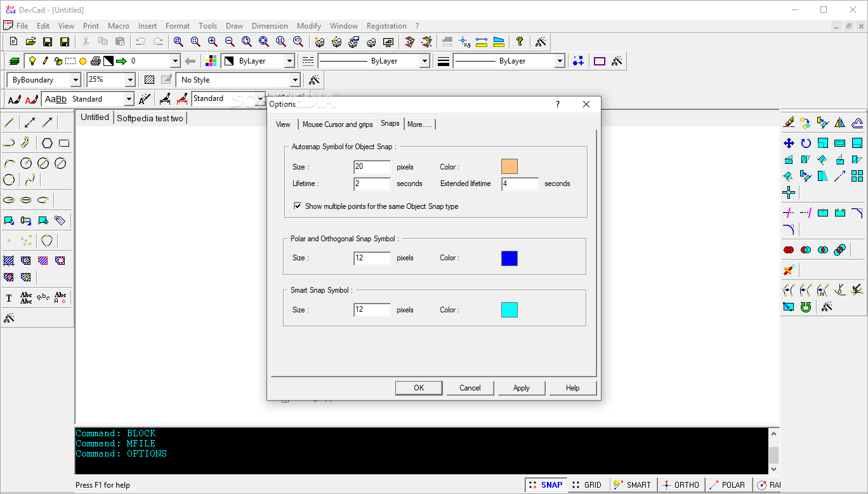
Task: Click the zoom out magnifier icon
Action: point(230,42)
